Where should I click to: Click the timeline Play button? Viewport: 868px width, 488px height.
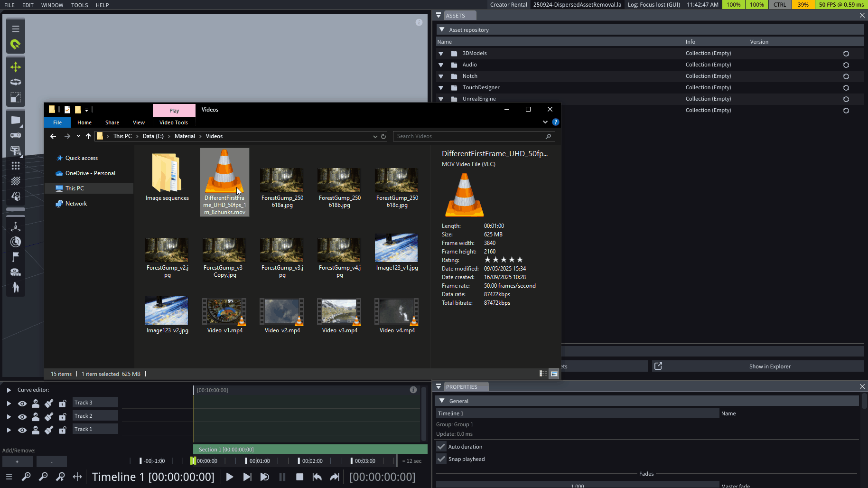pyautogui.click(x=230, y=477)
